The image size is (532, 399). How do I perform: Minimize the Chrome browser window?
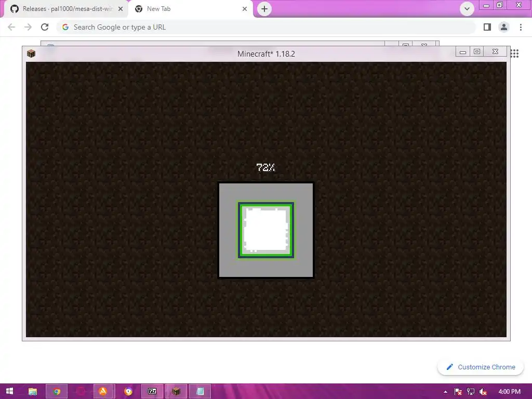tap(486, 5)
